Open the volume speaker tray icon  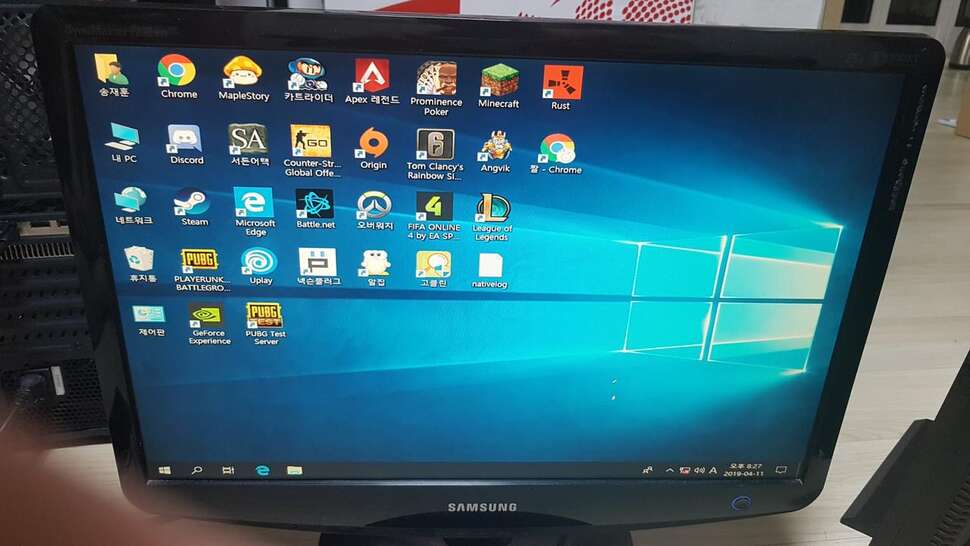click(x=699, y=471)
